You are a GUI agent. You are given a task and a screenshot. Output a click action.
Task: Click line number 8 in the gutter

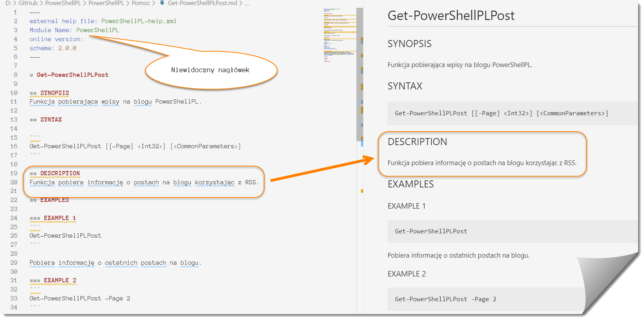(x=16, y=75)
